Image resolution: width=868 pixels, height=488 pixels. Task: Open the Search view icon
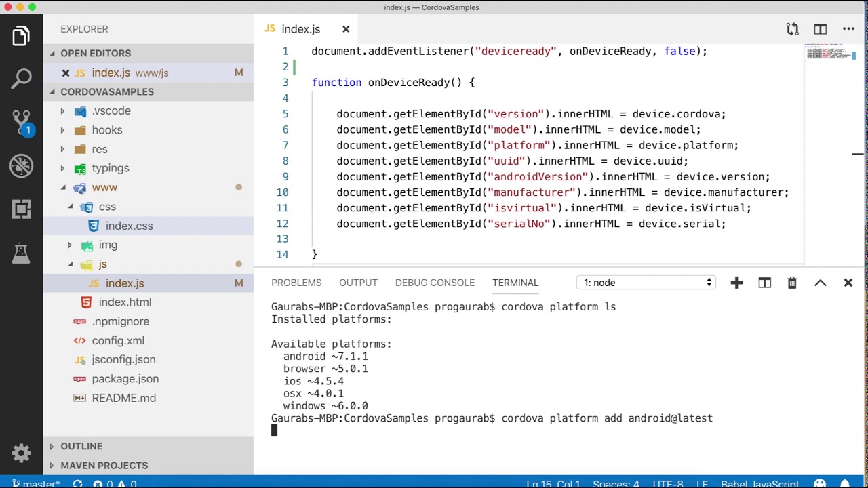21,79
